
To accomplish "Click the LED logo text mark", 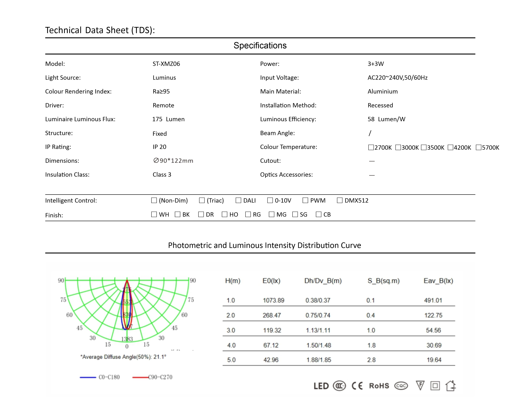I will [x=321, y=386].
